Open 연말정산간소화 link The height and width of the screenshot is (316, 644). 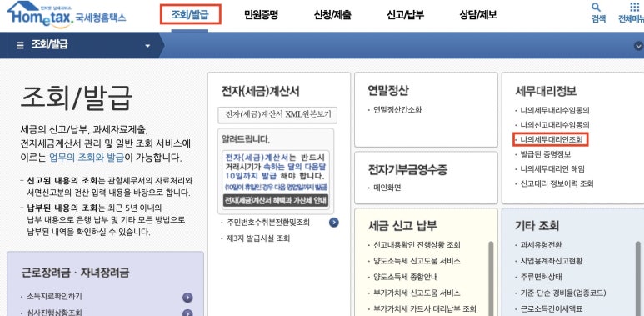pyautogui.click(x=397, y=110)
